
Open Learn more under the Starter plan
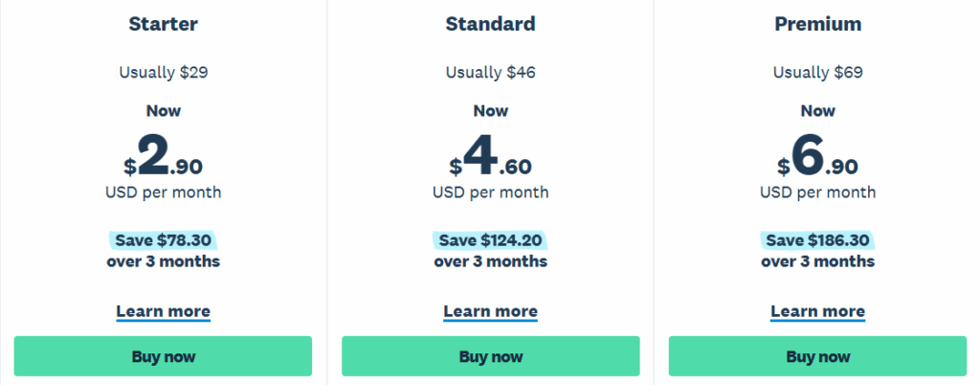[163, 311]
